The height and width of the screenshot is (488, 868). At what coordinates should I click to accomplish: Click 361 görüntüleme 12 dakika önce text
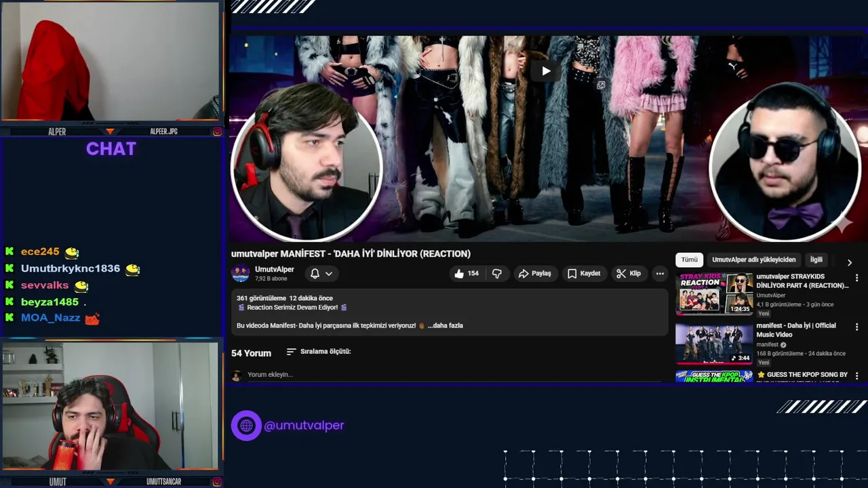click(x=285, y=298)
